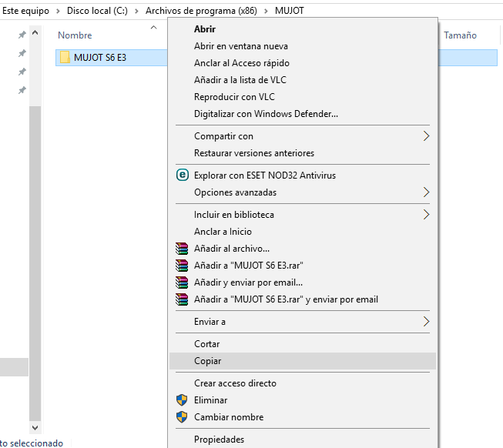The height and width of the screenshot is (448, 503).
Task: Sort by the Nombre column header
Action: [x=75, y=35]
